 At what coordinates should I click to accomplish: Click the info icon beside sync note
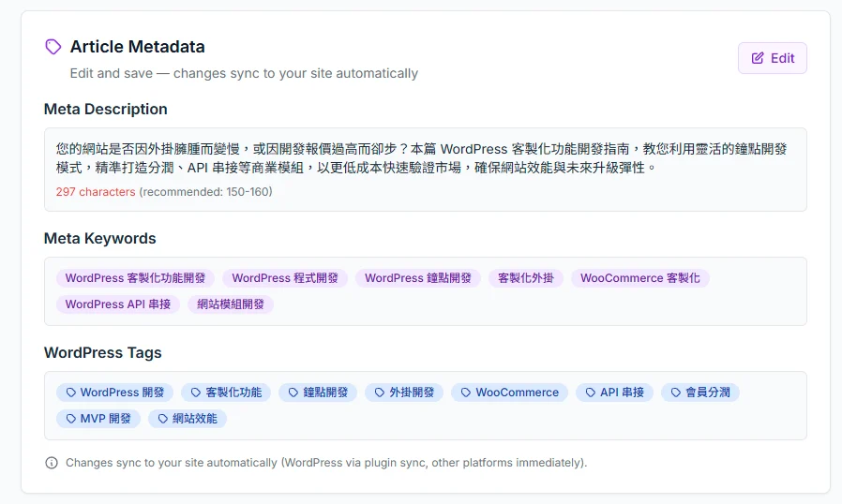[x=52, y=463]
